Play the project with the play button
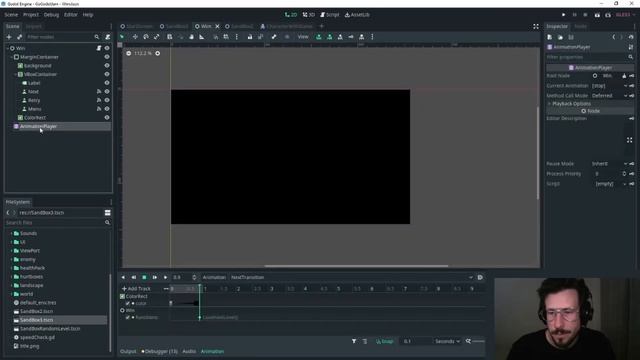 pyautogui.click(x=564, y=15)
